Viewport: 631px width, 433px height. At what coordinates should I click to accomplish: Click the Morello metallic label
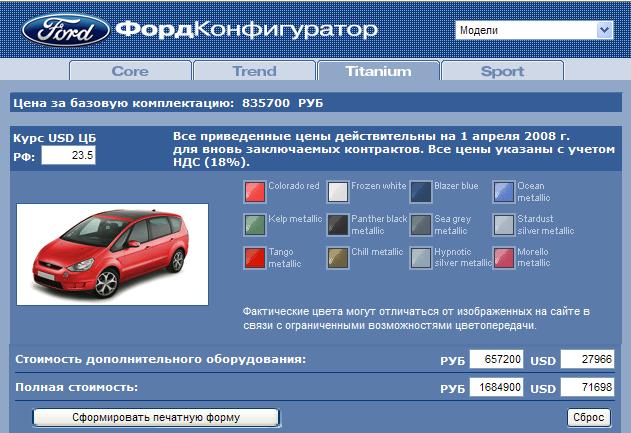534,258
